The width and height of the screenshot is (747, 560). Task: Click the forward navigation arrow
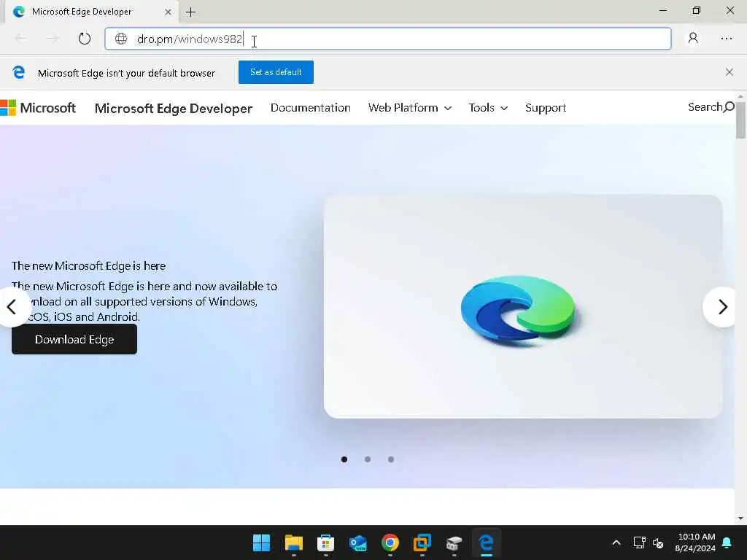coord(53,39)
